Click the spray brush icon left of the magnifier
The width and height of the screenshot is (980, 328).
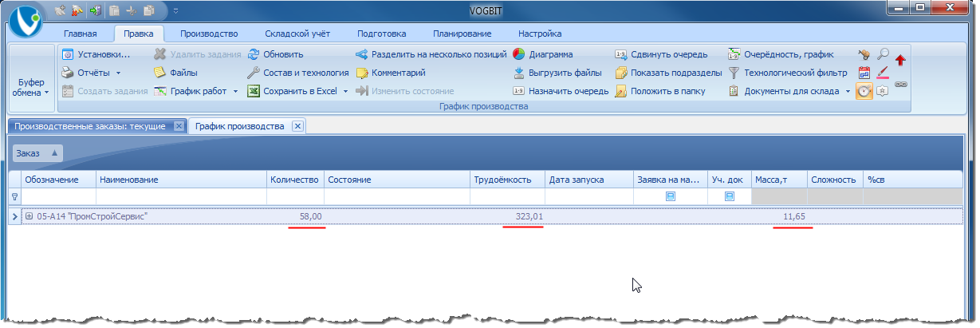(x=864, y=54)
